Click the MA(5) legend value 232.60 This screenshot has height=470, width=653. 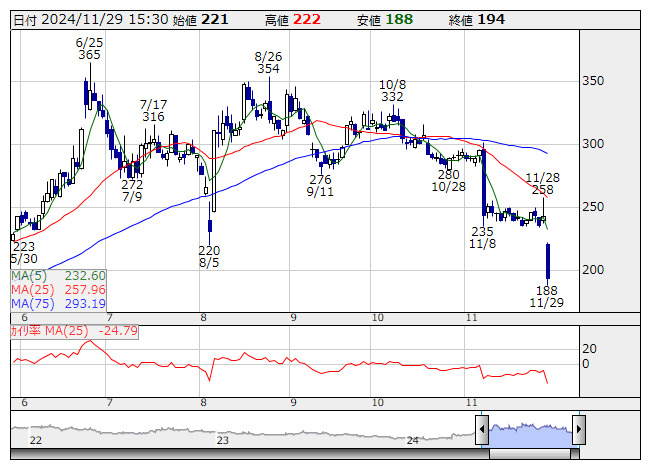point(85,276)
